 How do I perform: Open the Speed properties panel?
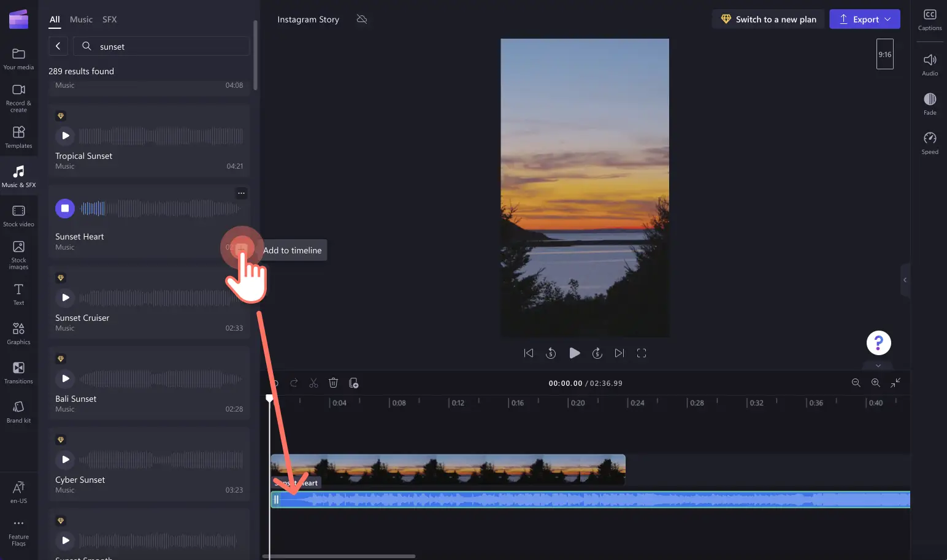tap(930, 143)
